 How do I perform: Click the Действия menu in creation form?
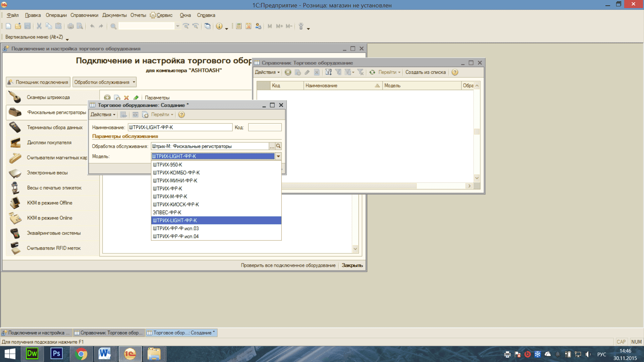coord(102,115)
